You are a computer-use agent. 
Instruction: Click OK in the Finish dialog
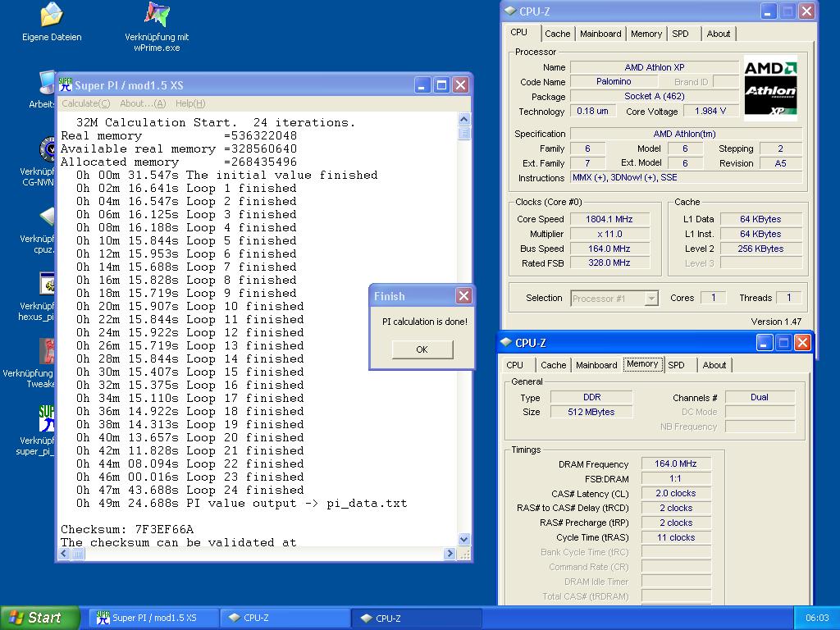[422, 349]
